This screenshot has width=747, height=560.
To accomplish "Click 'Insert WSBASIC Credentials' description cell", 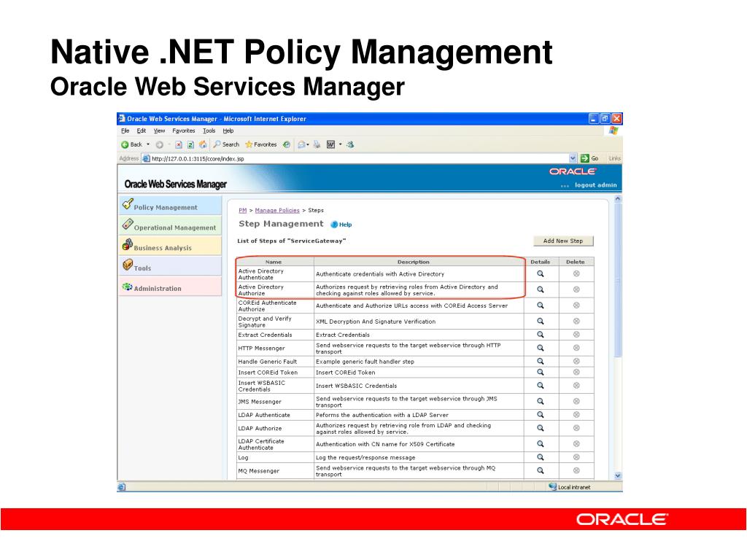I will pos(419,386).
